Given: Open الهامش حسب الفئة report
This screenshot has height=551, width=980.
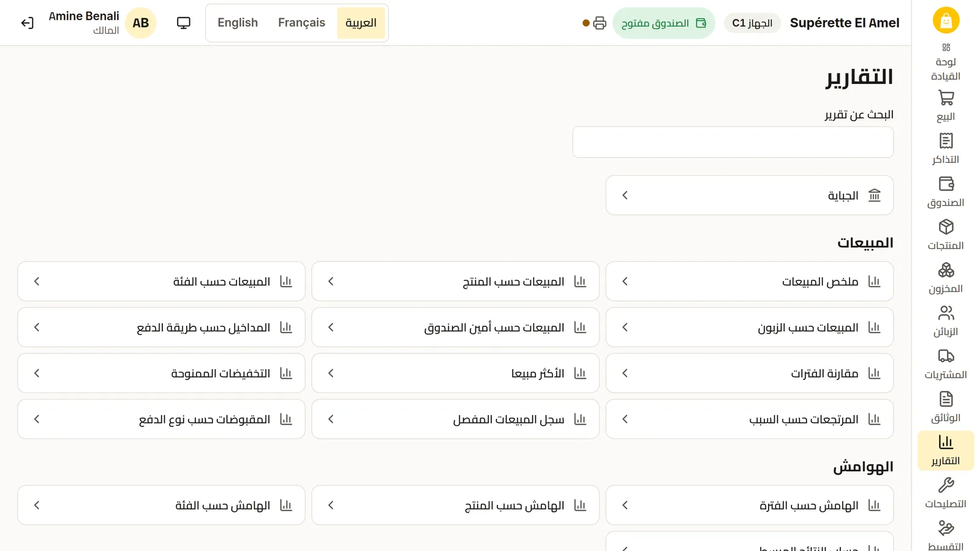Looking at the screenshot, I should click(161, 506).
